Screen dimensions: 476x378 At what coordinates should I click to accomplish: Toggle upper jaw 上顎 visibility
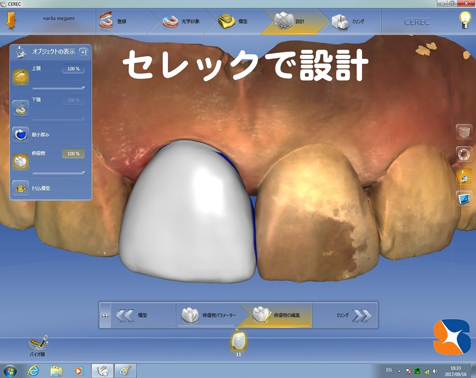[x=20, y=77]
